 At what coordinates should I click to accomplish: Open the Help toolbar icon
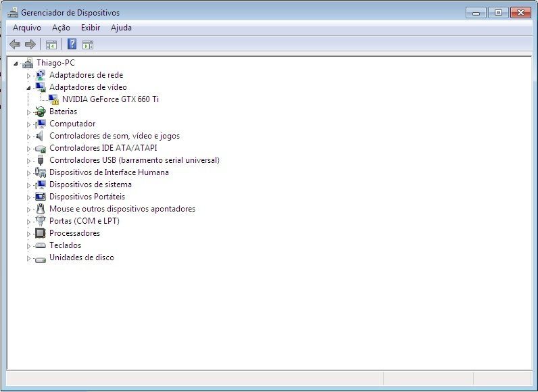[x=72, y=44]
